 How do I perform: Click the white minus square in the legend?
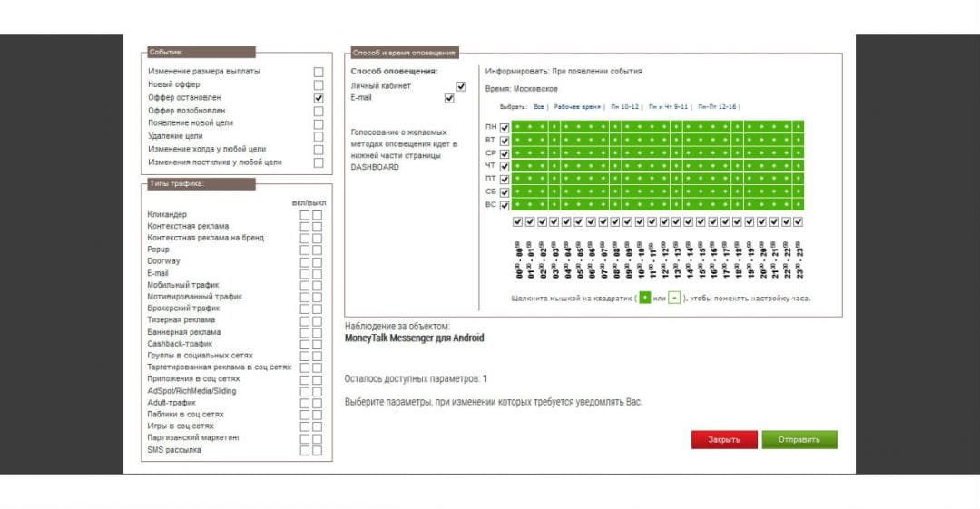click(674, 298)
